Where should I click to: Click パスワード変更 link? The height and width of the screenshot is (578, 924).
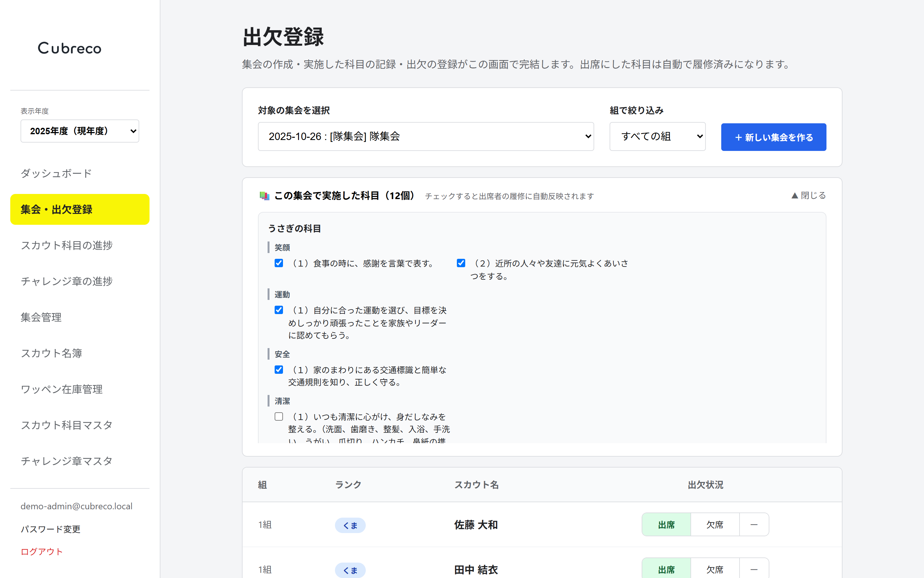coord(50,529)
